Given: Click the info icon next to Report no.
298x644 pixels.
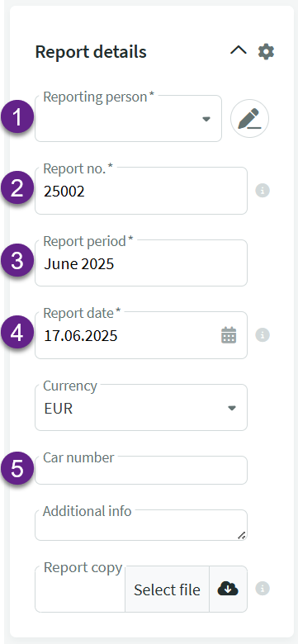Looking at the screenshot, I should coord(263,191).
